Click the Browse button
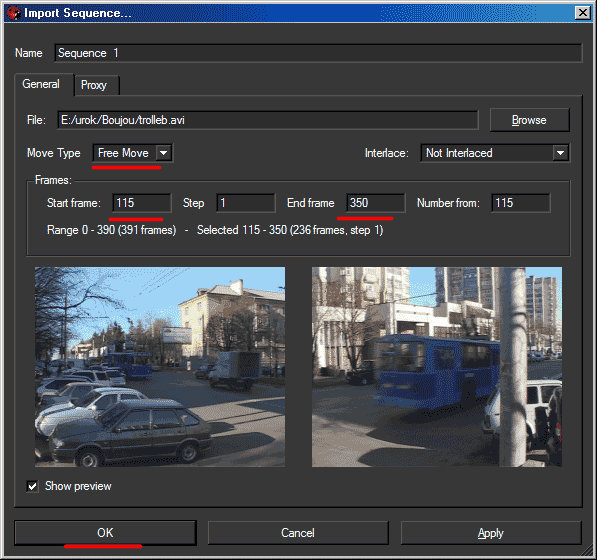 tap(530, 120)
